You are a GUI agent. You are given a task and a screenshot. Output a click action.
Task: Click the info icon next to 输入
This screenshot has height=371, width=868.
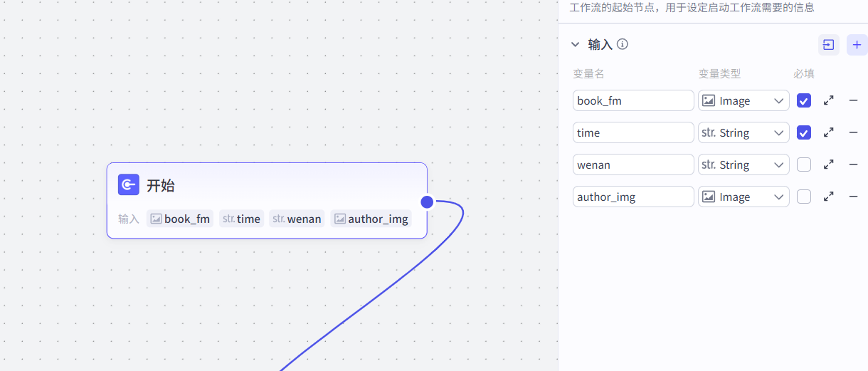[x=623, y=44]
